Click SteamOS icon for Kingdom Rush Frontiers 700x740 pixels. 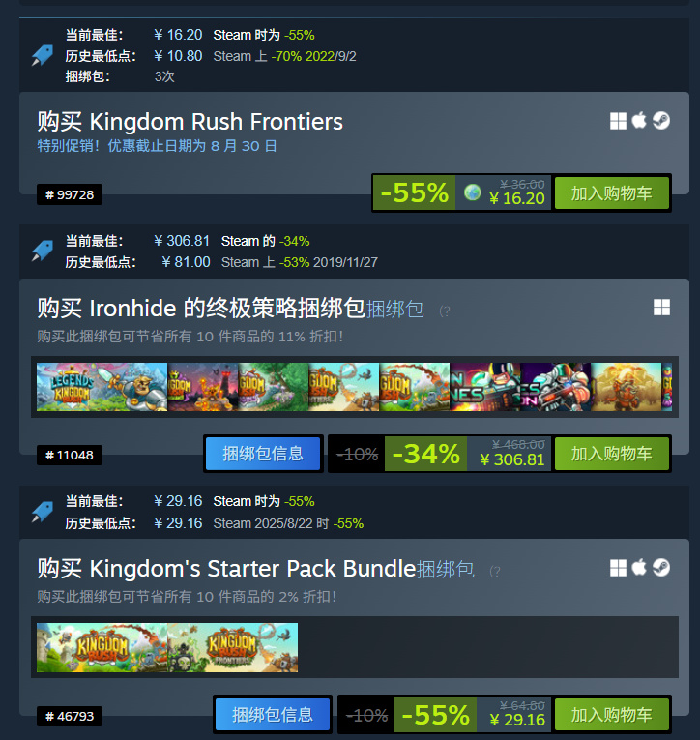pyautogui.click(x=661, y=120)
